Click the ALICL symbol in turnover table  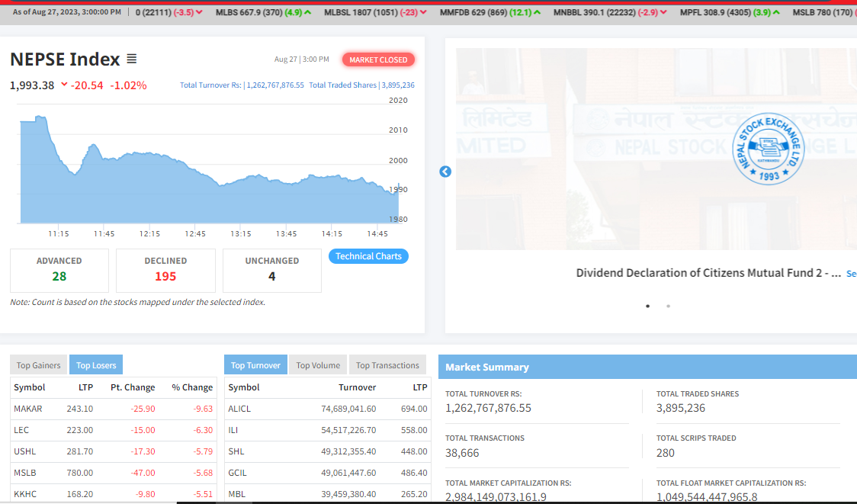tap(239, 409)
